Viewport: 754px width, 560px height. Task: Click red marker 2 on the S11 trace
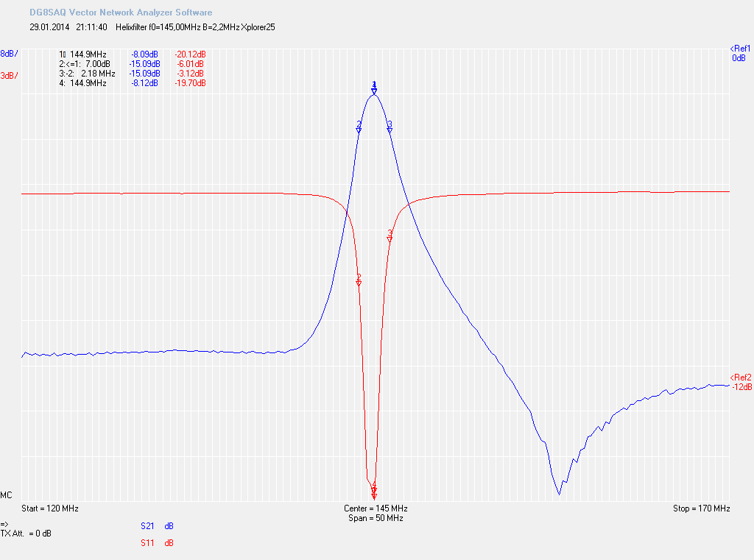pyautogui.click(x=359, y=280)
